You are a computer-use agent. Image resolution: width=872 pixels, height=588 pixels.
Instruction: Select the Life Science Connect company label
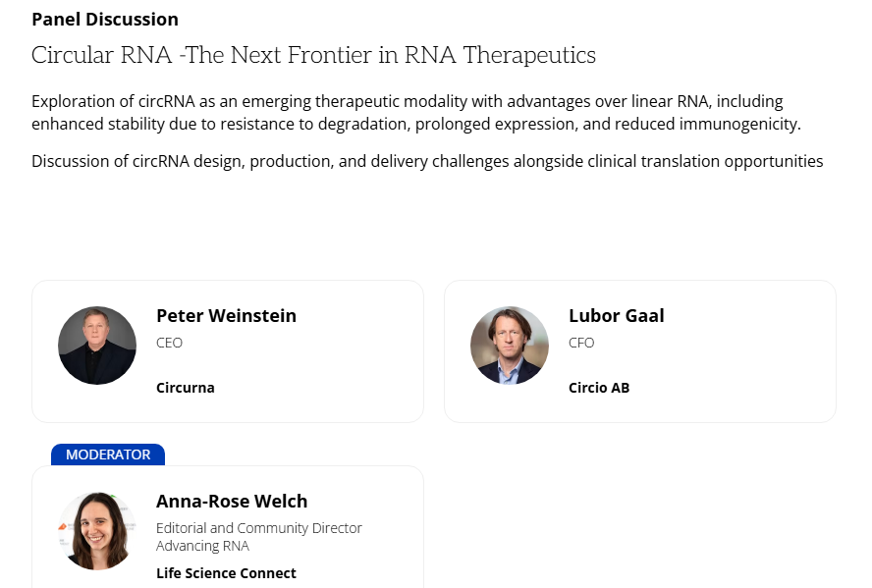coord(226,573)
